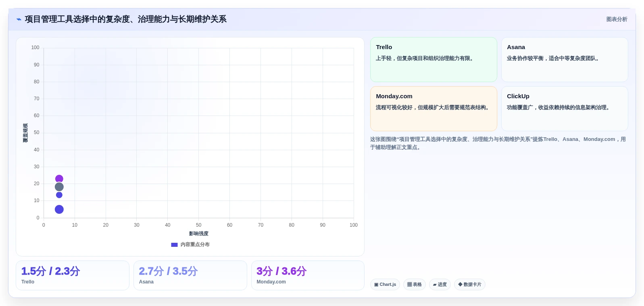Click the Chart.js tag
This screenshot has height=306, width=644.
385,284
